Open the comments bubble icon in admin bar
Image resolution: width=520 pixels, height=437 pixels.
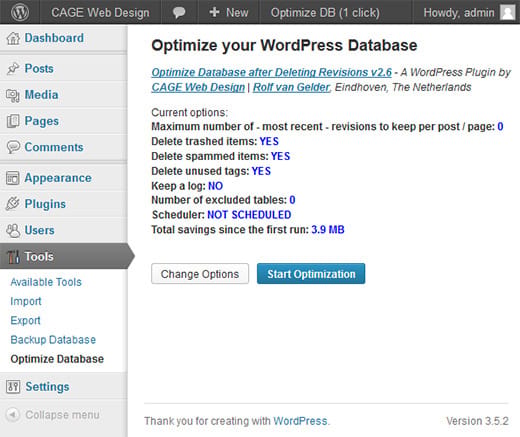tap(179, 13)
